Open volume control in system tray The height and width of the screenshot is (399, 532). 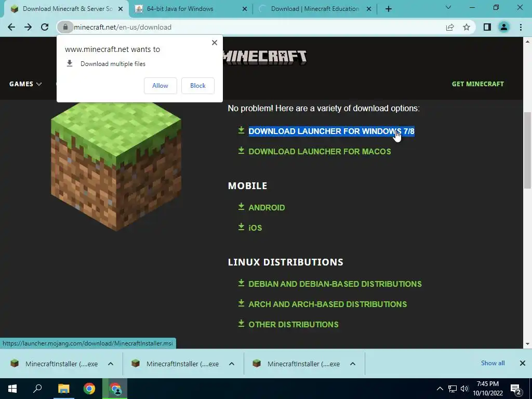tap(464, 389)
